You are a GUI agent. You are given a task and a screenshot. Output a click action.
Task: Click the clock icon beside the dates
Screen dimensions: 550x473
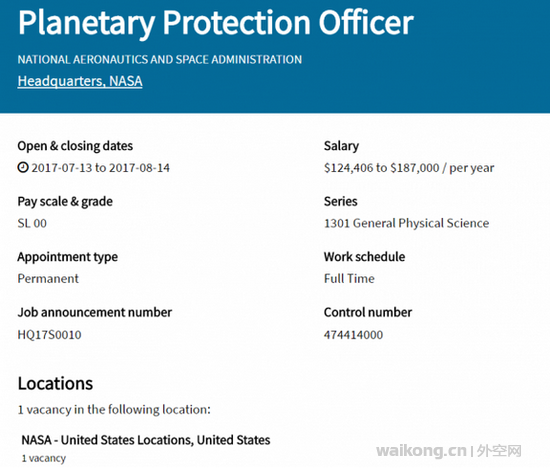tap(23, 167)
